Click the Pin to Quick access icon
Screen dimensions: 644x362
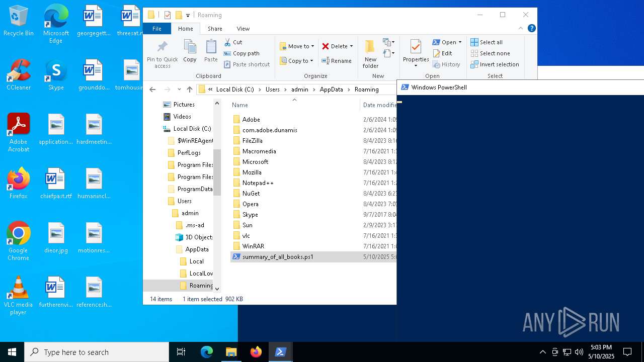162,54
